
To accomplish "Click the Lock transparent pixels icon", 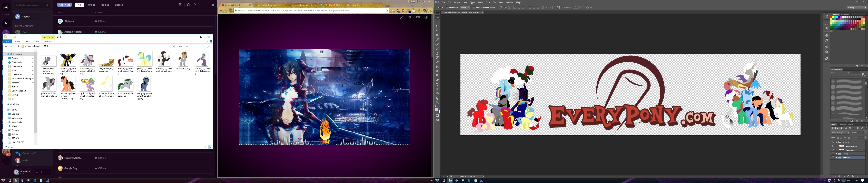I will point(838,137).
